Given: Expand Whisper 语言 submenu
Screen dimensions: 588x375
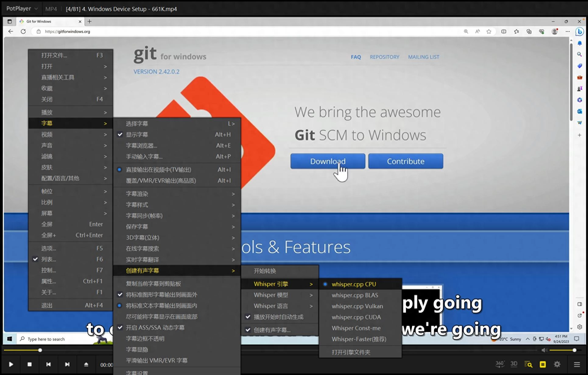Looking at the screenshot, I should [280, 306].
